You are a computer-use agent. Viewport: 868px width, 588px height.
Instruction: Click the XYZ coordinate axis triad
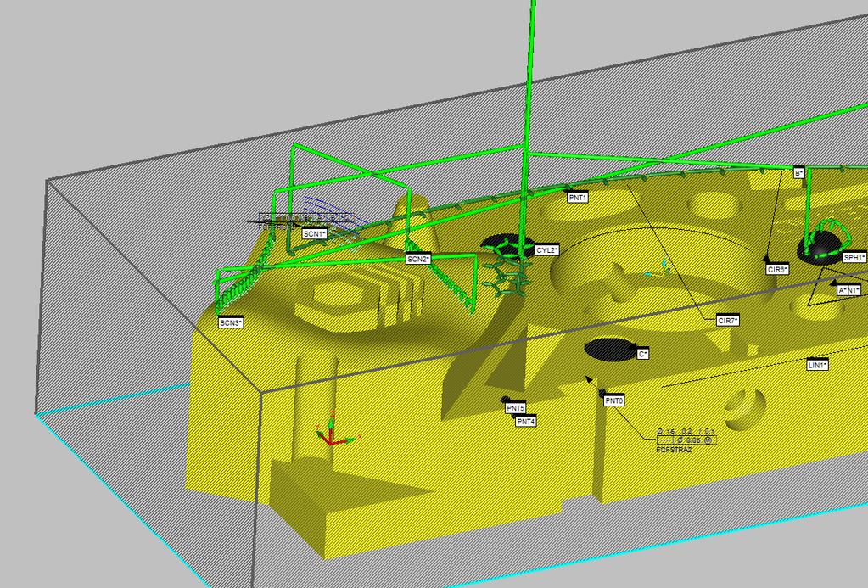(337, 429)
